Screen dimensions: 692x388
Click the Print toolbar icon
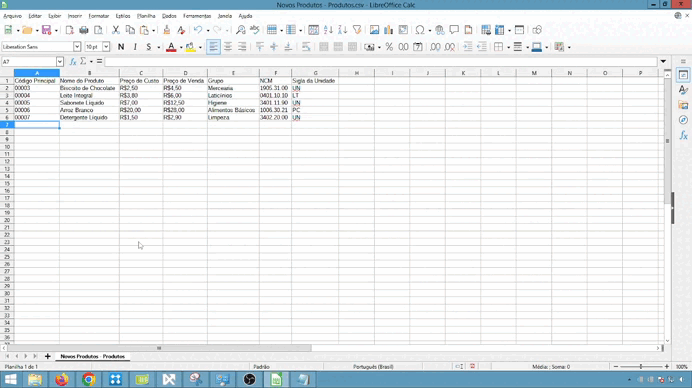point(84,30)
